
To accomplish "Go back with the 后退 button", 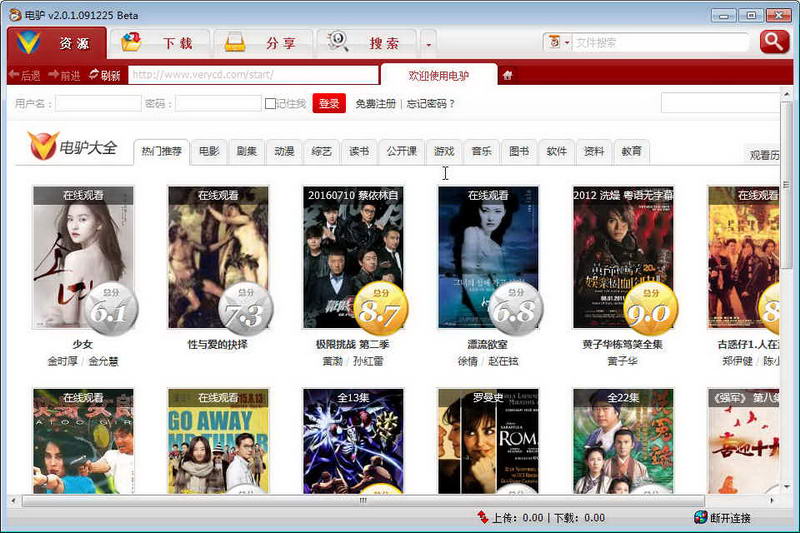I will click(x=24, y=75).
